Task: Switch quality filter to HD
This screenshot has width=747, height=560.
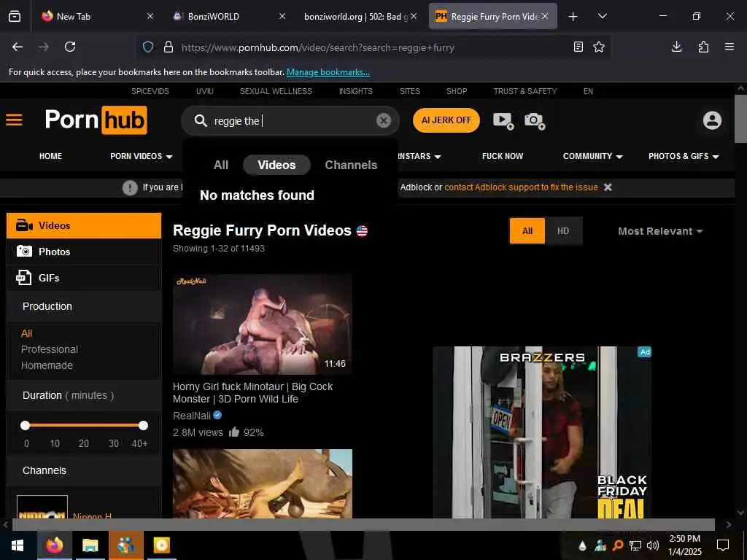Action: (x=563, y=231)
